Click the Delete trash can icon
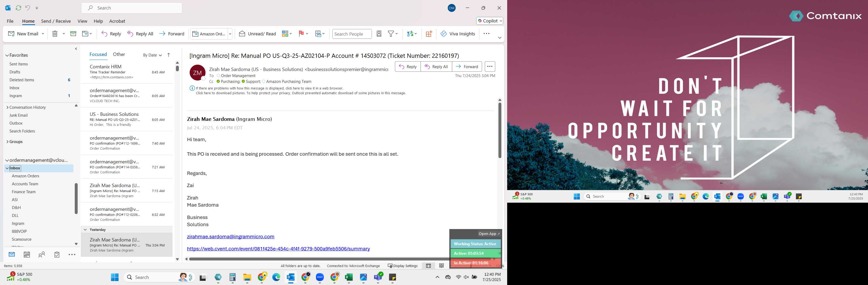868x285 pixels. click(55, 34)
